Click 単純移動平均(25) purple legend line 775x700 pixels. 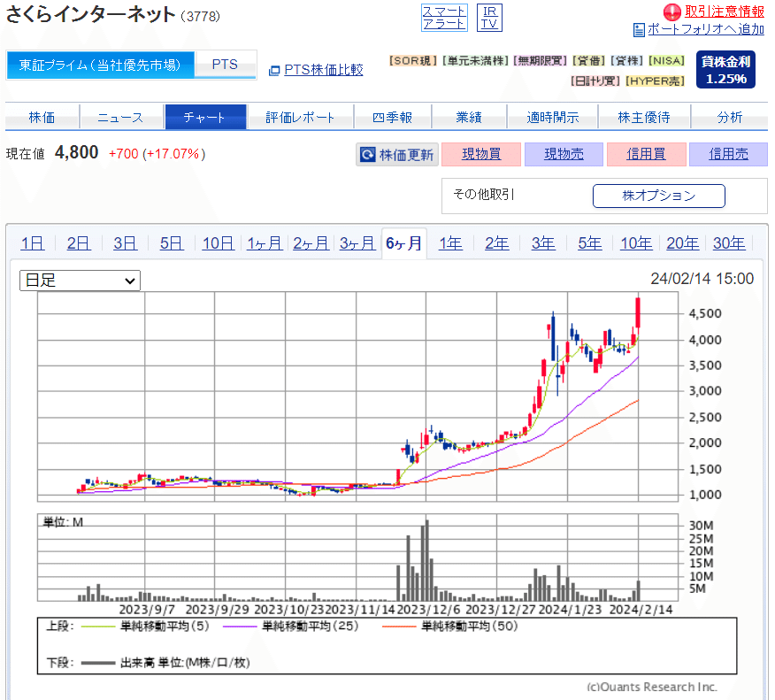pos(240,627)
